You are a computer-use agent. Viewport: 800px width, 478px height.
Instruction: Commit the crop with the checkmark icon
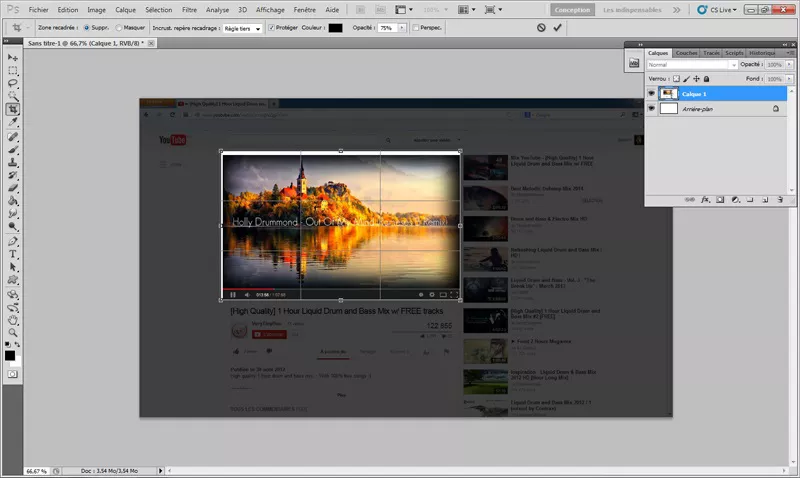click(x=558, y=28)
